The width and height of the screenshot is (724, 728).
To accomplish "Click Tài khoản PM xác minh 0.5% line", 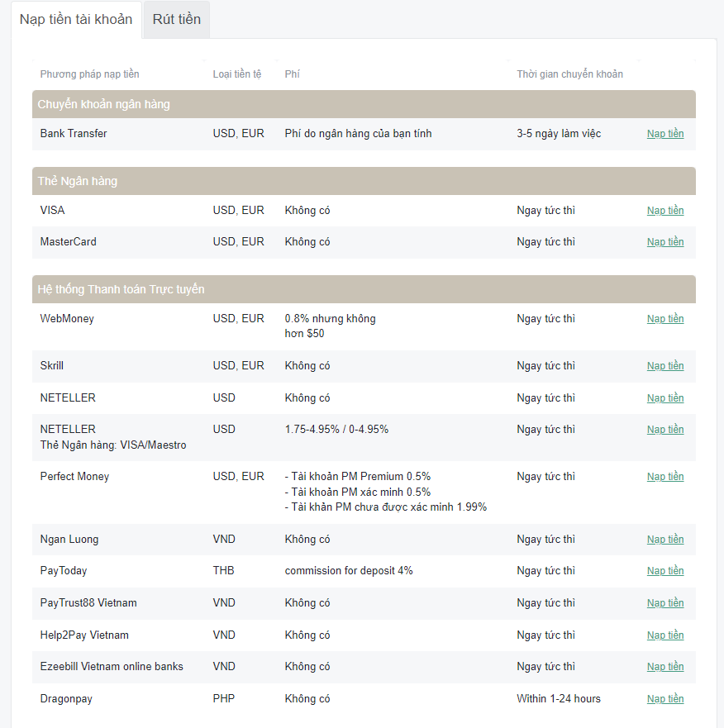I will click(x=358, y=492).
